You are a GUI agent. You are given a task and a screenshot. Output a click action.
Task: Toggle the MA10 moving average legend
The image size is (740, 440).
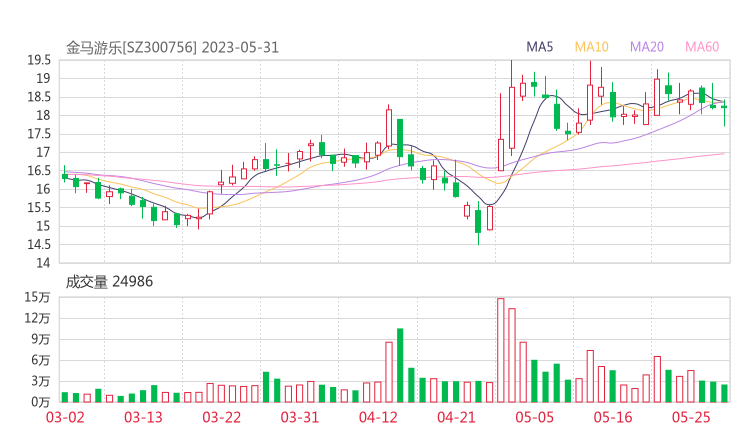click(x=591, y=47)
